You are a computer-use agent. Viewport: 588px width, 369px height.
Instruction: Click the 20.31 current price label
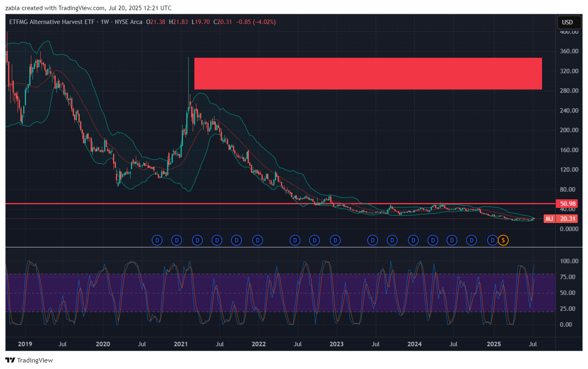568,219
